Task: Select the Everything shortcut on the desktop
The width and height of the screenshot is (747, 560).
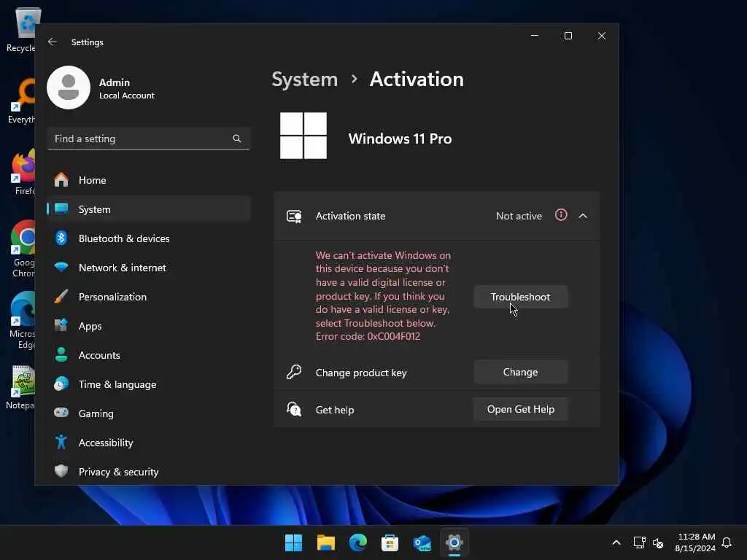Action: coord(22,101)
